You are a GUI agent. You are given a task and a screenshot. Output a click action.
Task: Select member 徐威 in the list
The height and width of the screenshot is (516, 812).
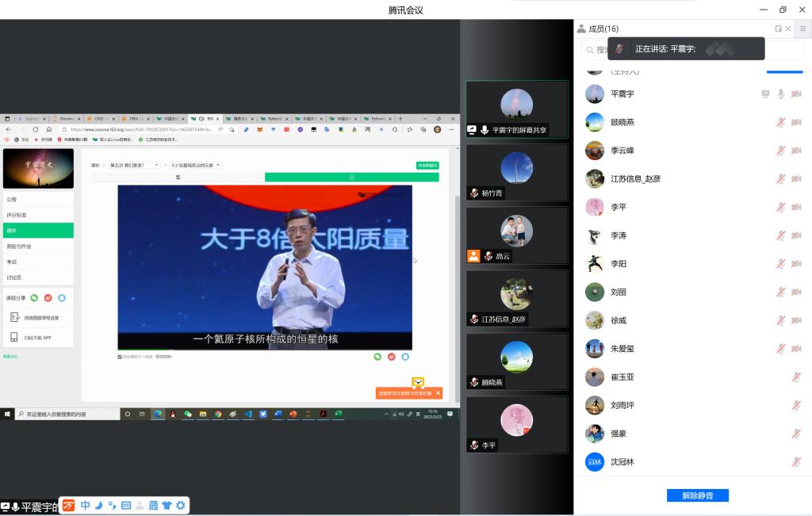click(x=693, y=320)
